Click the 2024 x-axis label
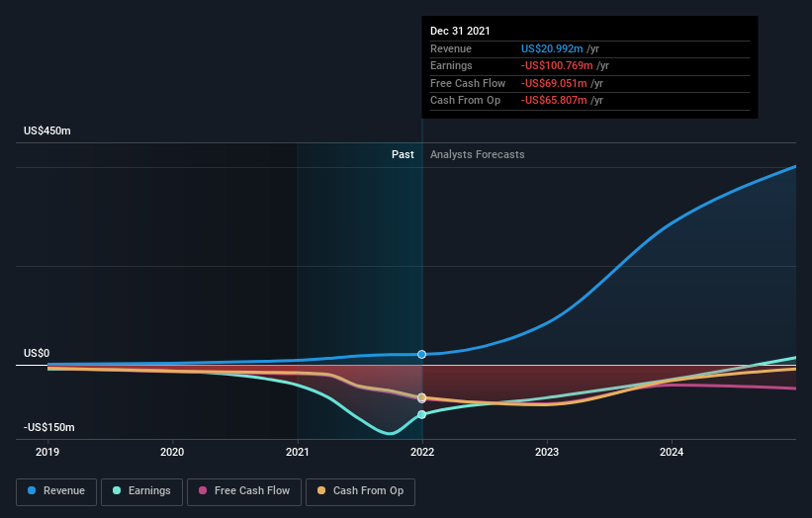This screenshot has width=812, height=518. coord(672,453)
